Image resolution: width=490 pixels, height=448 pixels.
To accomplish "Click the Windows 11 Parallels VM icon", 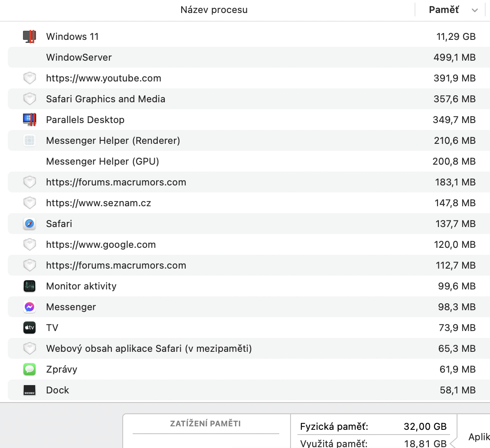I will click(29, 36).
